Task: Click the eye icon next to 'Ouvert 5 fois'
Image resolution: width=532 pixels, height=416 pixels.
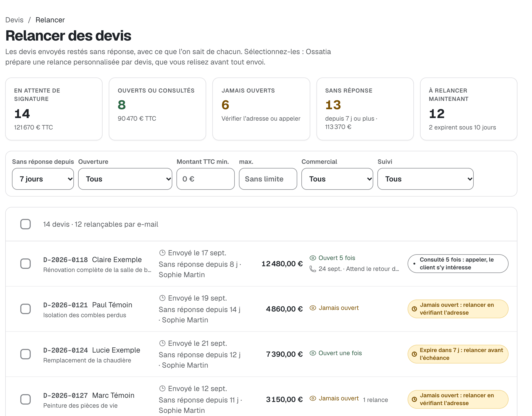Action: click(313, 258)
